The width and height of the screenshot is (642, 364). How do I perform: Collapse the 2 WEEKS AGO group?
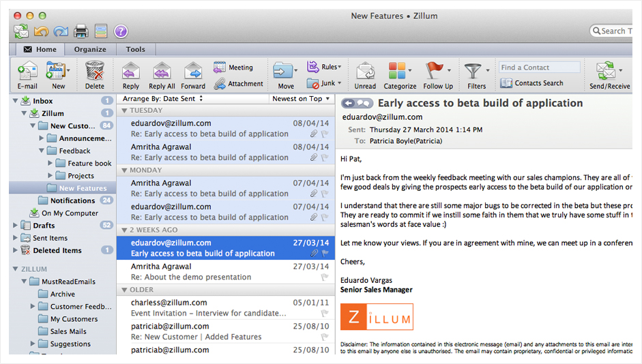pos(124,230)
